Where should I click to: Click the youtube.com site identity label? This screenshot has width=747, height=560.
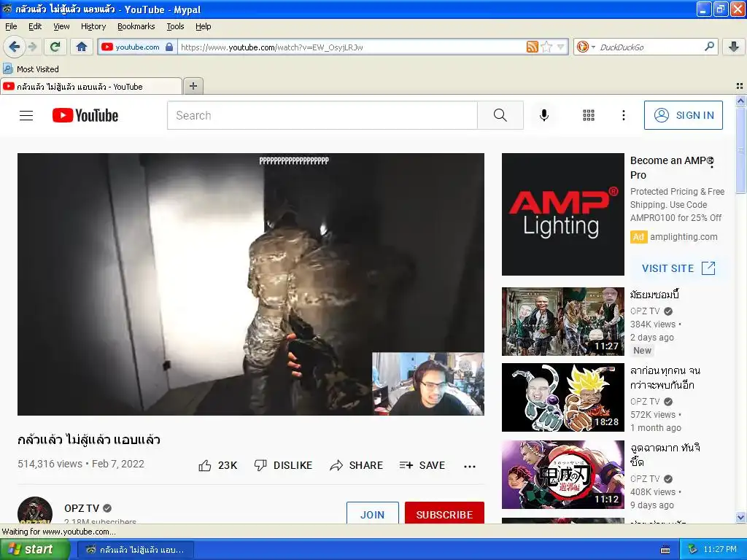137,47
